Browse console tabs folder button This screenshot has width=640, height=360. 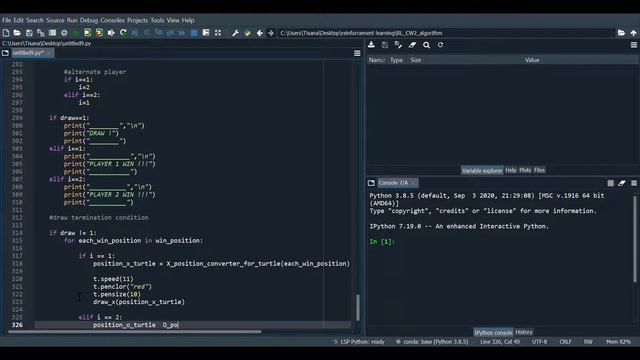[371, 183]
